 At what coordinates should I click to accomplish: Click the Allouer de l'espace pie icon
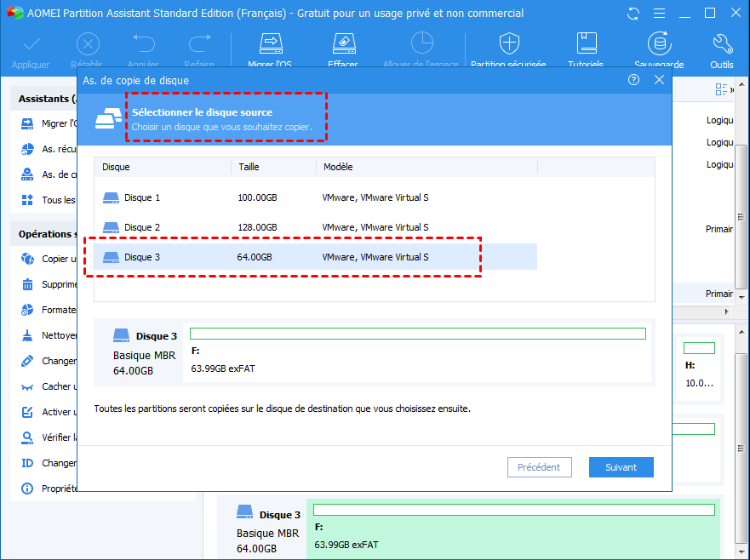coord(421,43)
